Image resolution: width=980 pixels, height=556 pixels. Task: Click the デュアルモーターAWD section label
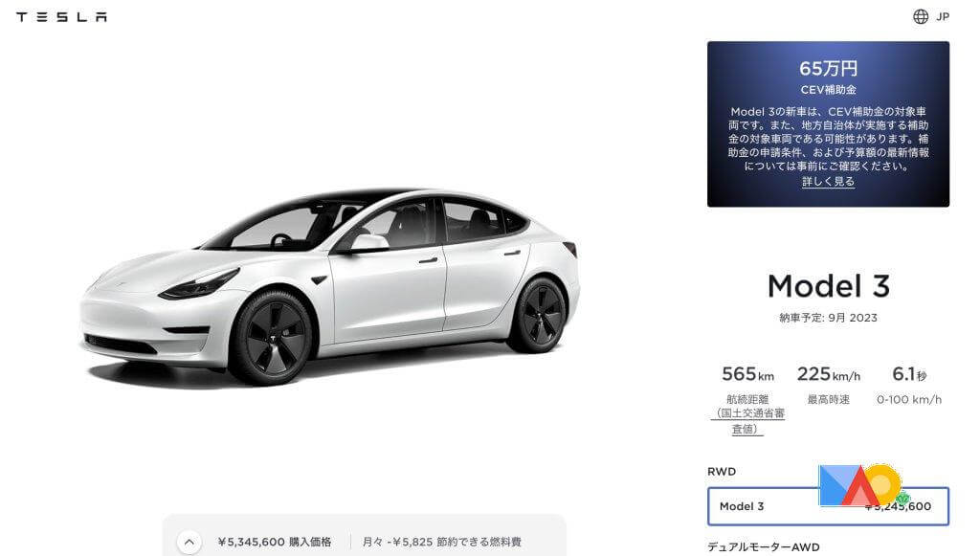(763, 547)
